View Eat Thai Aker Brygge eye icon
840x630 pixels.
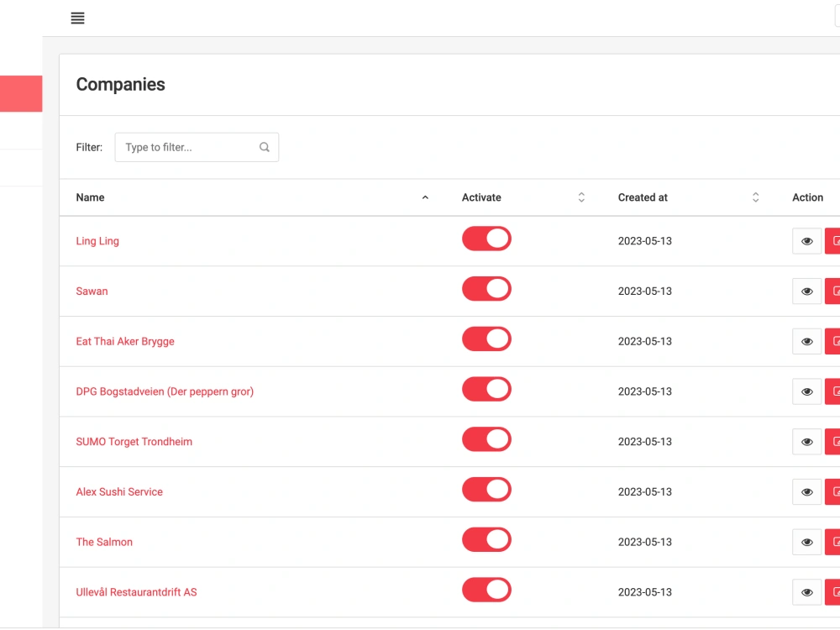(x=806, y=341)
